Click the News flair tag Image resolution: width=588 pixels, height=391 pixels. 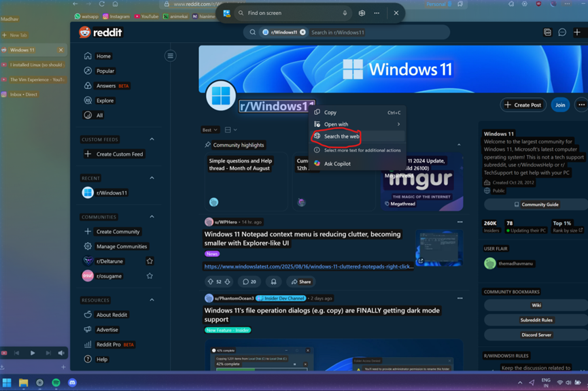[x=212, y=254]
